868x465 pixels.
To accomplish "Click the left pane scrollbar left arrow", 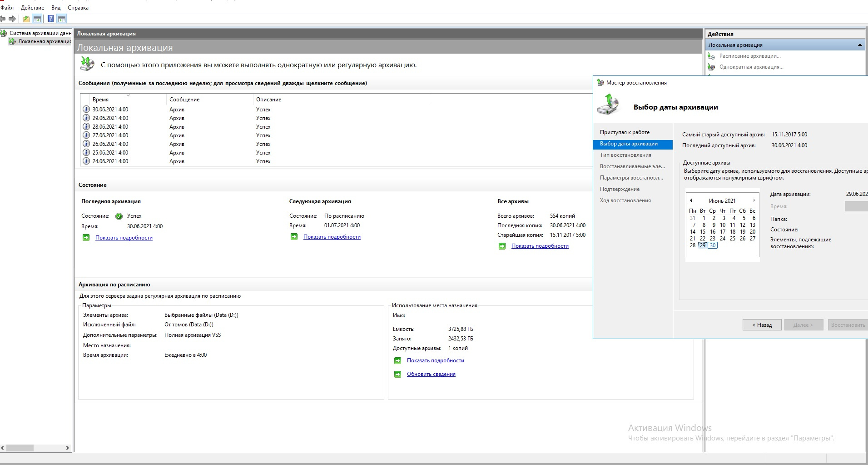I will coord(3,448).
